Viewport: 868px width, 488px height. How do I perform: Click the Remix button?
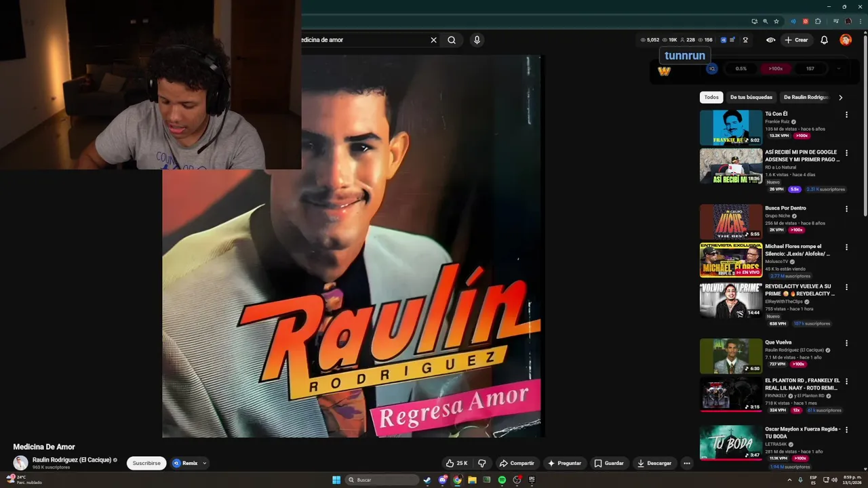point(184,463)
